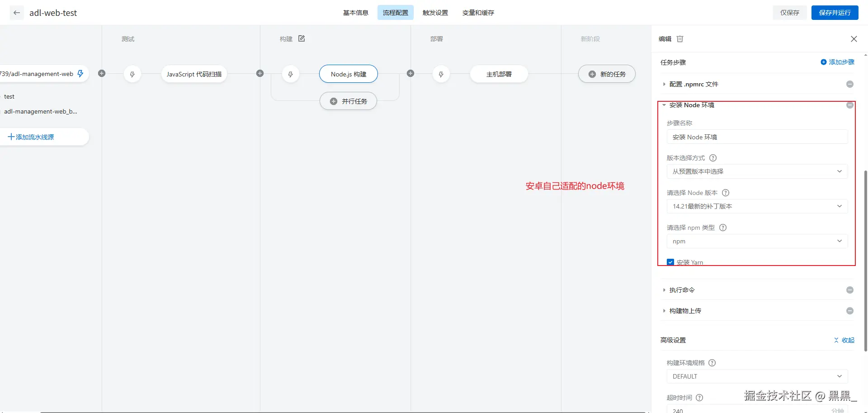The image size is (868, 413).
Task: Collapse the 安装 Node 环境 step
Action: point(664,105)
